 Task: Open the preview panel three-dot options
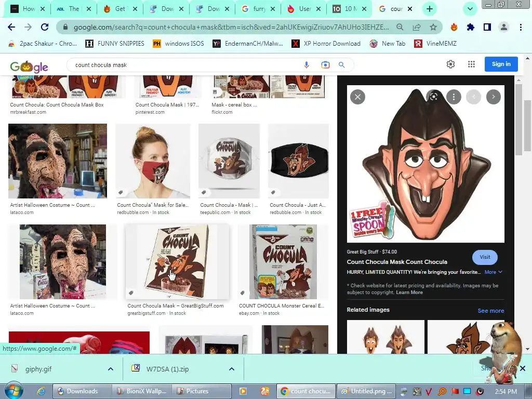coord(454,97)
